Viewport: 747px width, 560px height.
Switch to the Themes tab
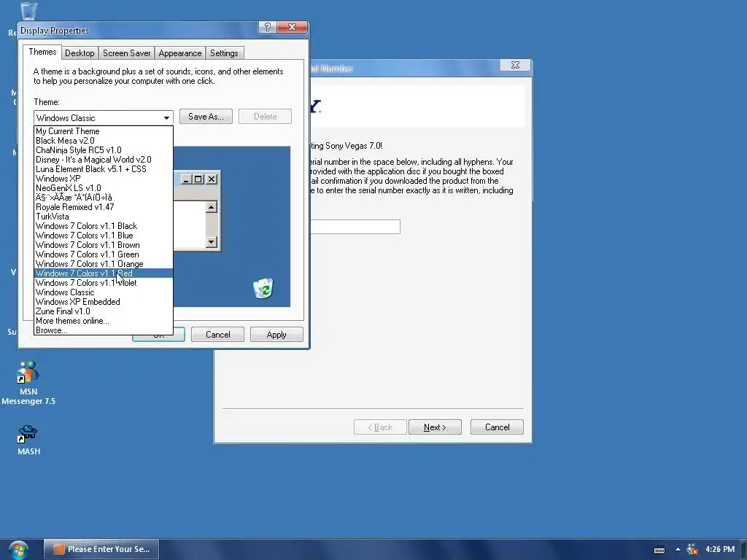pos(42,52)
